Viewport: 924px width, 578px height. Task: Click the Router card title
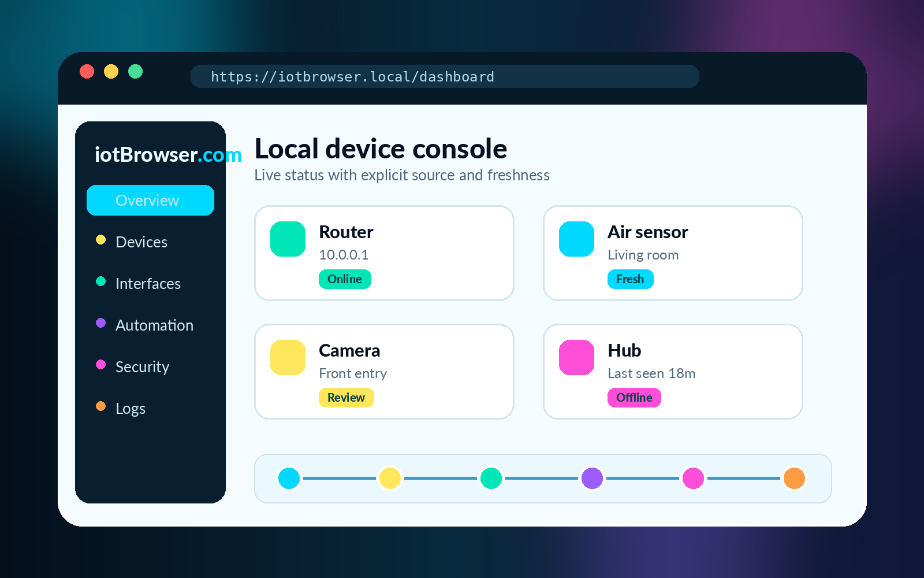pos(346,232)
